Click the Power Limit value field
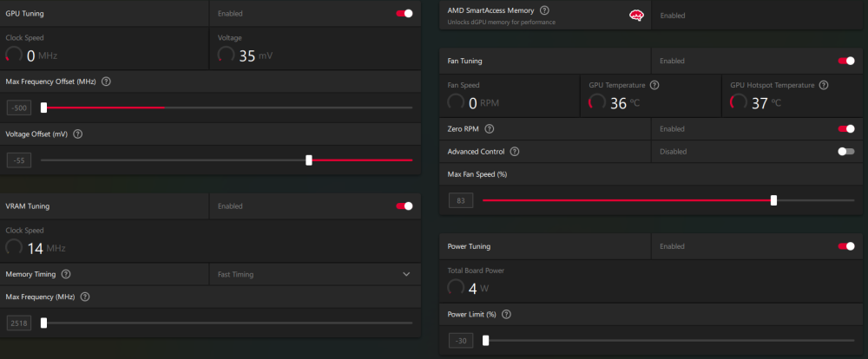868x359 pixels. coord(460,341)
